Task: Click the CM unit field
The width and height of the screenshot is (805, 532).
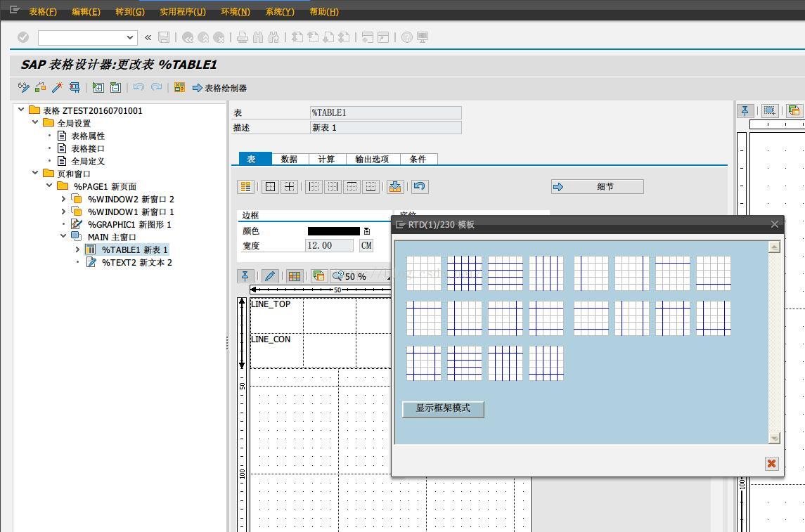Action: [366, 246]
